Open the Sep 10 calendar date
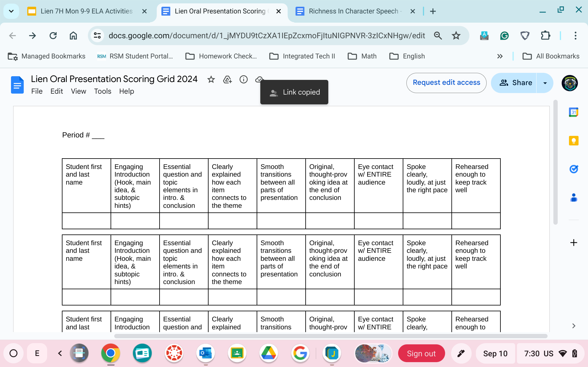This screenshot has width=588, height=367. (x=495, y=354)
